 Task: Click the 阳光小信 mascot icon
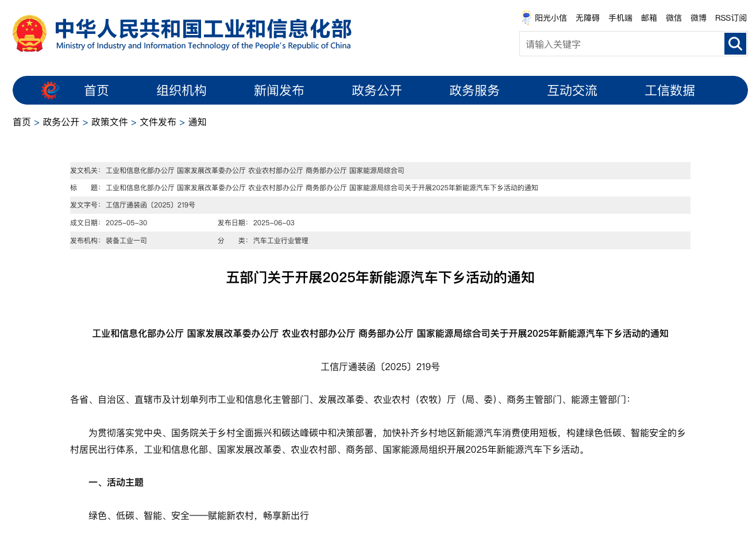[526, 18]
